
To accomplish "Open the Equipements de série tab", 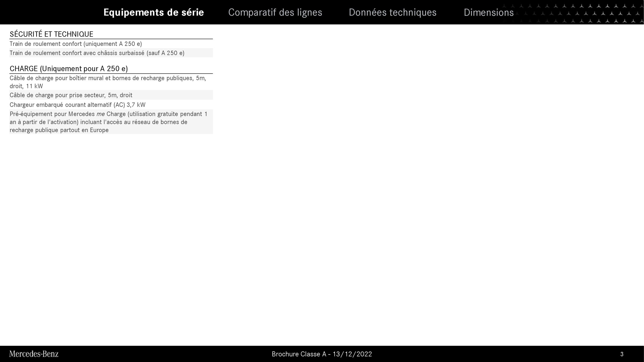I will (x=154, y=12).
